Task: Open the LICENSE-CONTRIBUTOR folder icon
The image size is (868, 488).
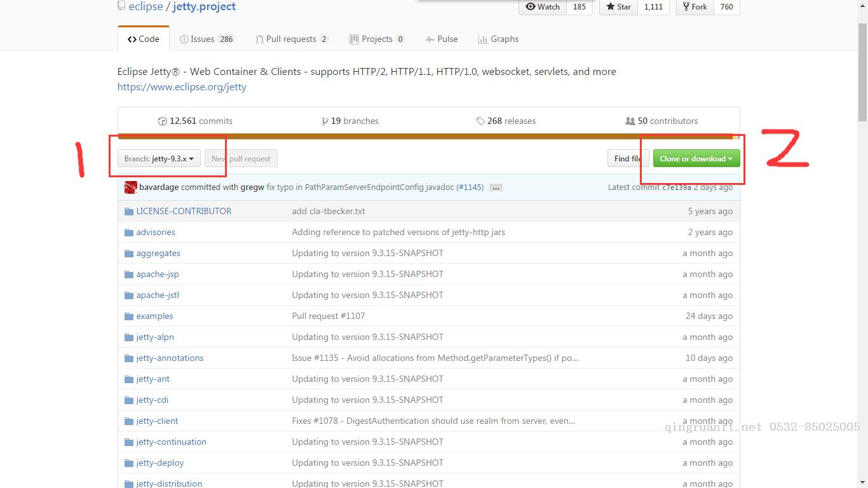Action: click(129, 211)
